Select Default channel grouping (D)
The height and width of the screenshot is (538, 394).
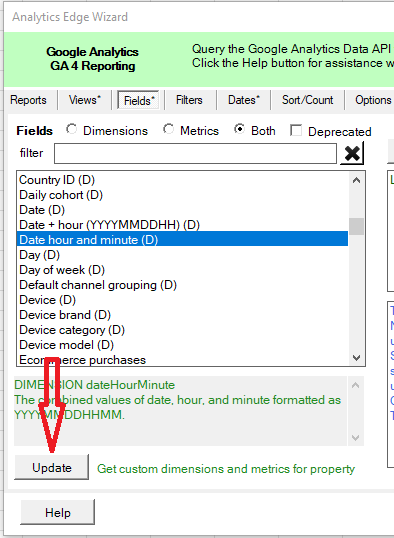click(182, 285)
